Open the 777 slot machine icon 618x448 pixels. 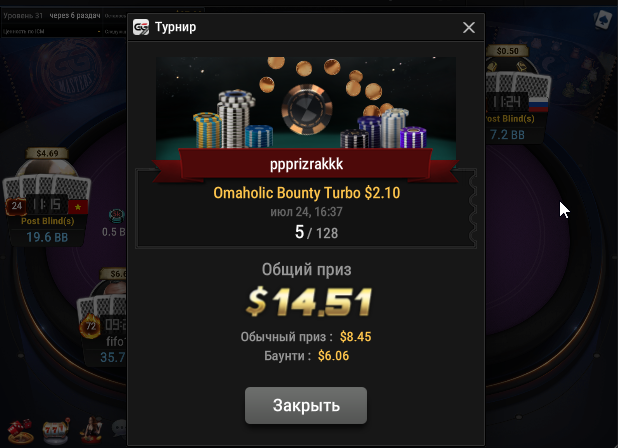[x=56, y=431]
